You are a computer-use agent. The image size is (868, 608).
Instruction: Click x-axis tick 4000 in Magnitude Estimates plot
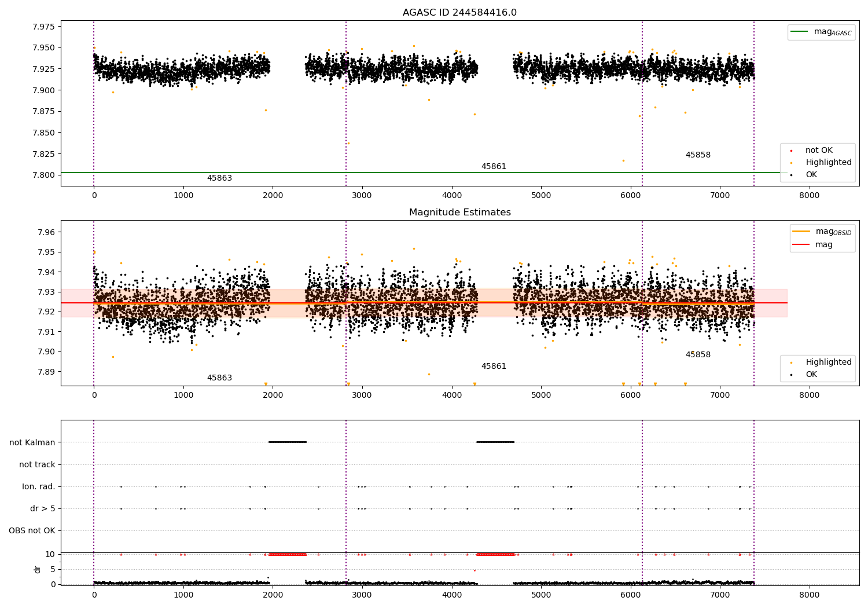pos(451,395)
